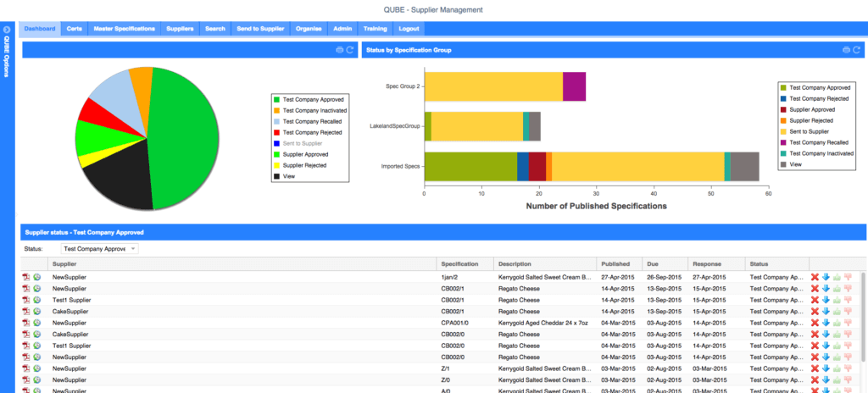This screenshot has width=868, height=393.
Task: Open the Admin tab
Action: pos(342,29)
